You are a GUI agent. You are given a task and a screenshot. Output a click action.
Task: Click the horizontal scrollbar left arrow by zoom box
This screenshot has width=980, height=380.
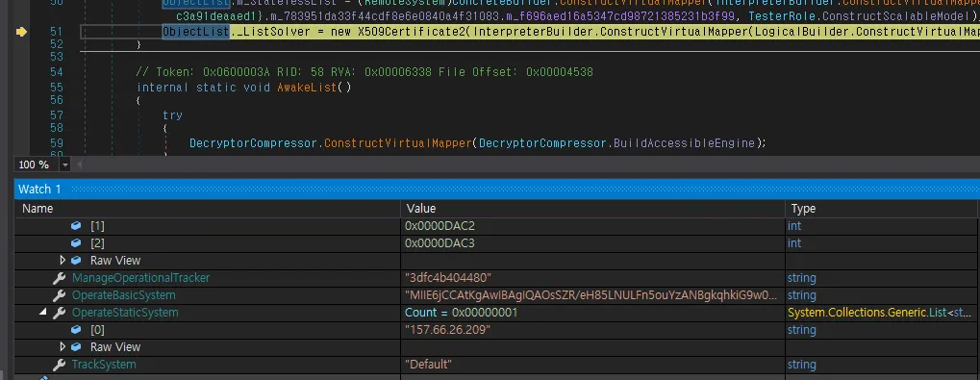pos(80,165)
